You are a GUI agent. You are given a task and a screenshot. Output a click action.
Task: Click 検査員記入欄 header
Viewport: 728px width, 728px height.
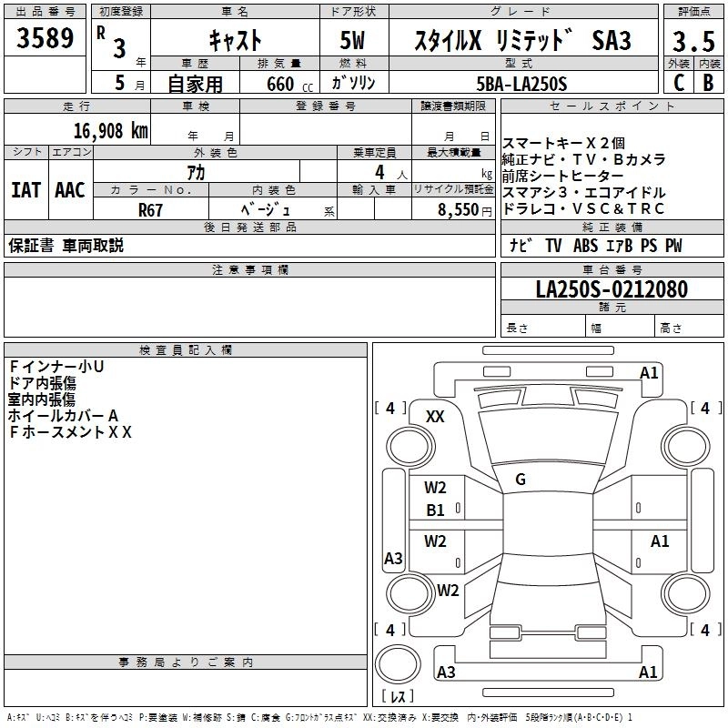tap(186, 350)
